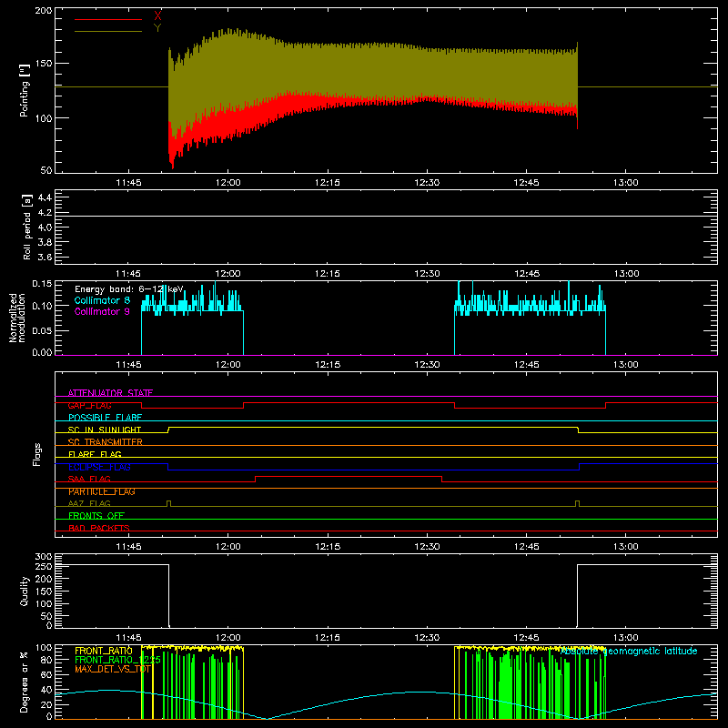728x728 pixels.
Task: Click the Degrees or % axis title
Action: (25, 682)
